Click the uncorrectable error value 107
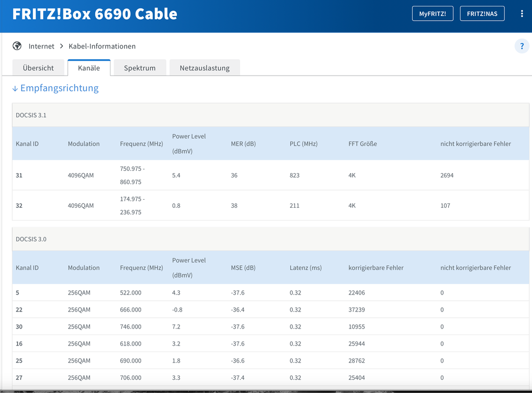This screenshot has width=532, height=393. point(445,206)
